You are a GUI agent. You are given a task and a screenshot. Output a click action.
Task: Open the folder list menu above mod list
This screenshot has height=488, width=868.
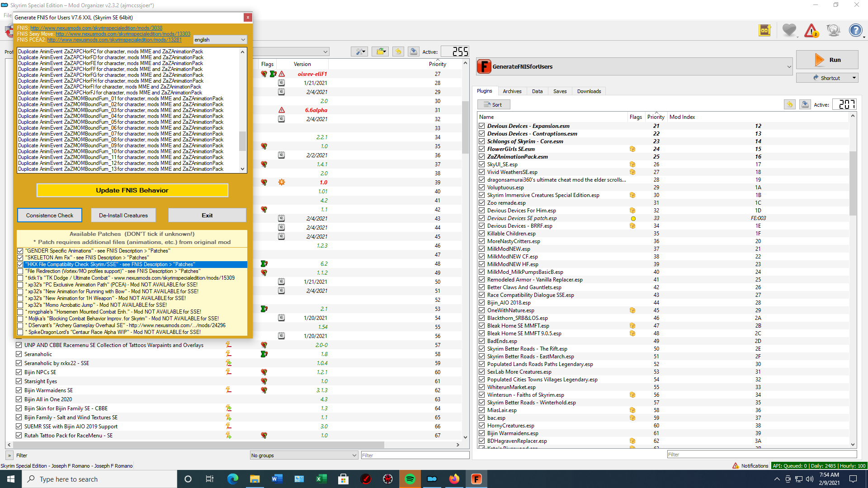(x=380, y=52)
